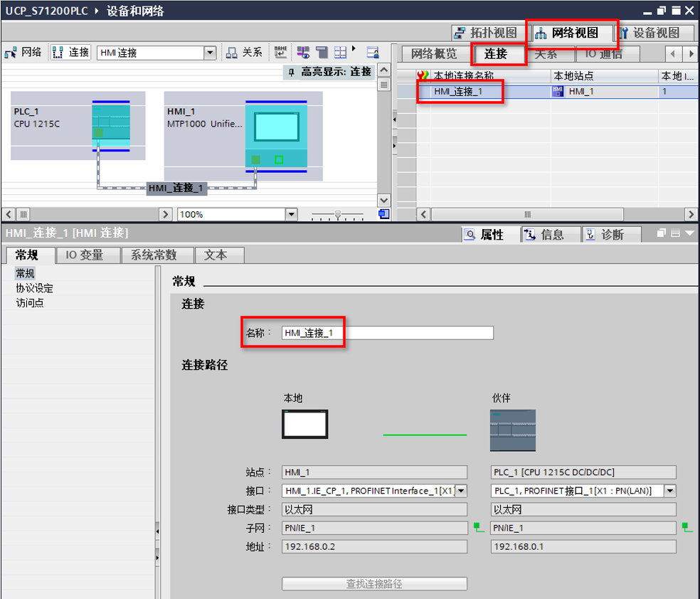Switch to the Device view (设备视图) tab
Image resolution: width=700 pixels, height=599 pixels.
point(649,33)
